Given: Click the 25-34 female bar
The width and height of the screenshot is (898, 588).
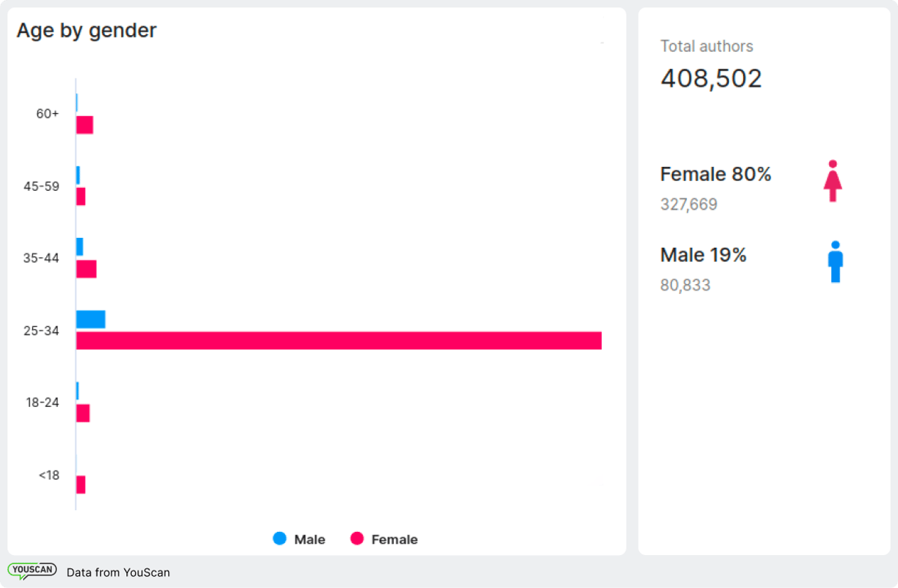Looking at the screenshot, I should tap(338, 340).
